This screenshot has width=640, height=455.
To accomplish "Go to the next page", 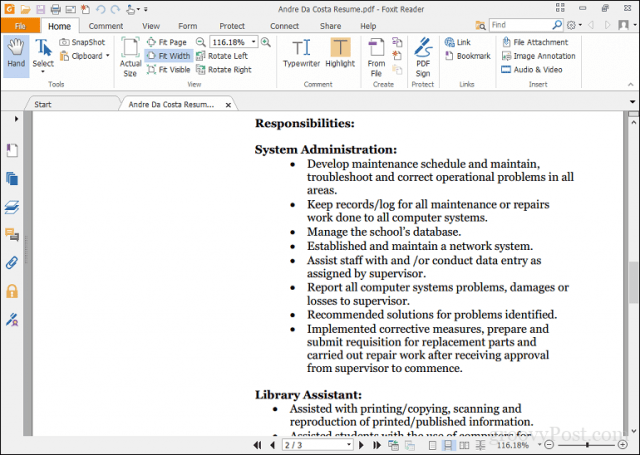I will pos(361,445).
